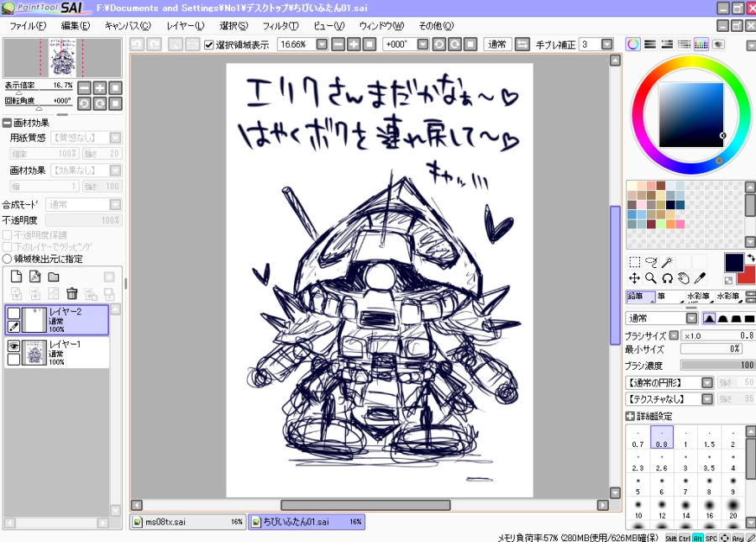
Task: Select the rectangular selection tool
Action: tap(634, 262)
